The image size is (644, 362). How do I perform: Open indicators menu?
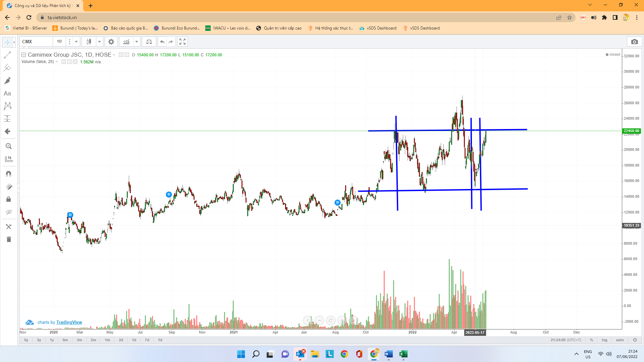pyautogui.click(x=126, y=42)
